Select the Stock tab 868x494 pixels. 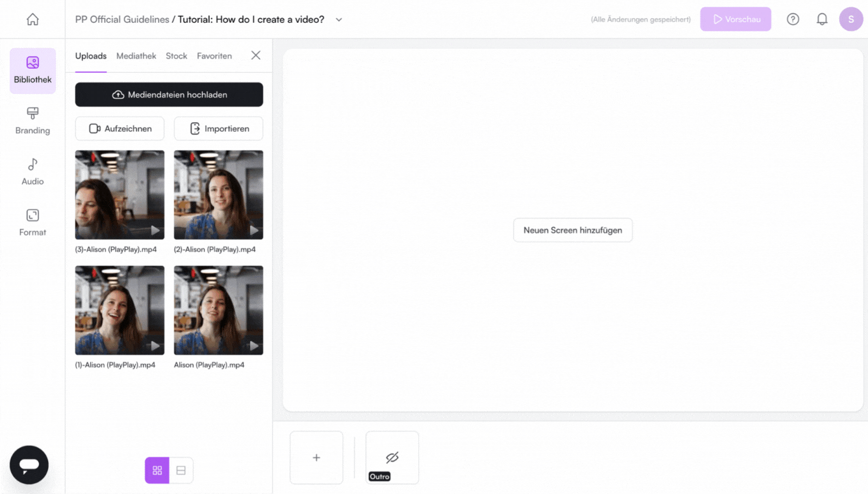pos(177,56)
